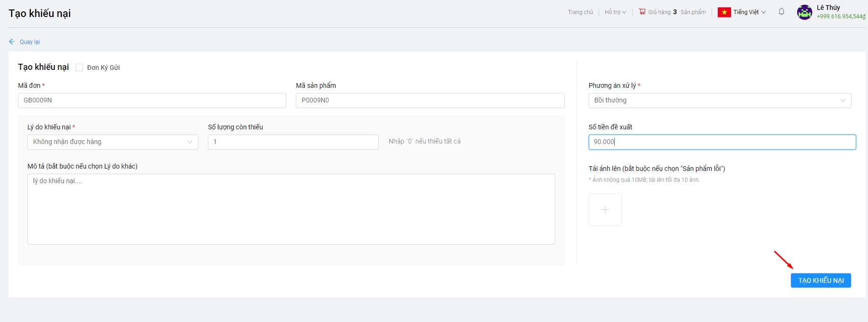
Task: Click the Số lượng còn thiếu field
Action: (x=293, y=142)
